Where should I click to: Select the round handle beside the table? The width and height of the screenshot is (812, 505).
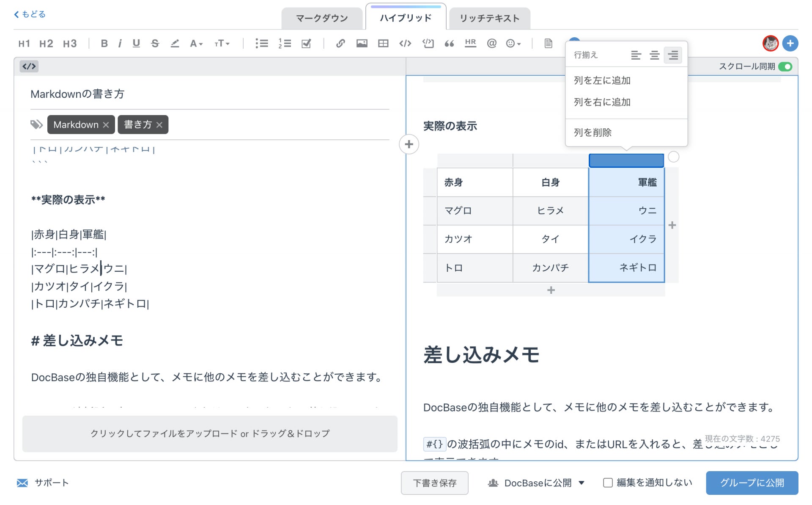[x=673, y=157]
